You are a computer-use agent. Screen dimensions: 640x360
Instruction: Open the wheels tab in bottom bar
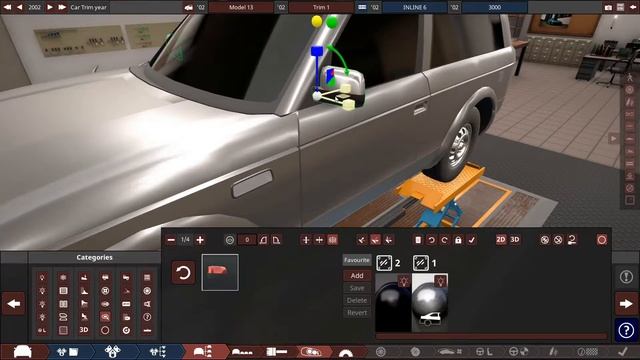380,351
